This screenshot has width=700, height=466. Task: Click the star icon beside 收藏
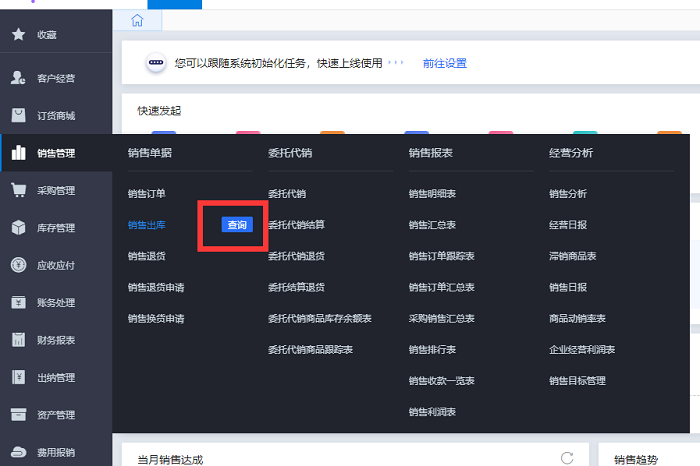pyautogui.click(x=18, y=35)
